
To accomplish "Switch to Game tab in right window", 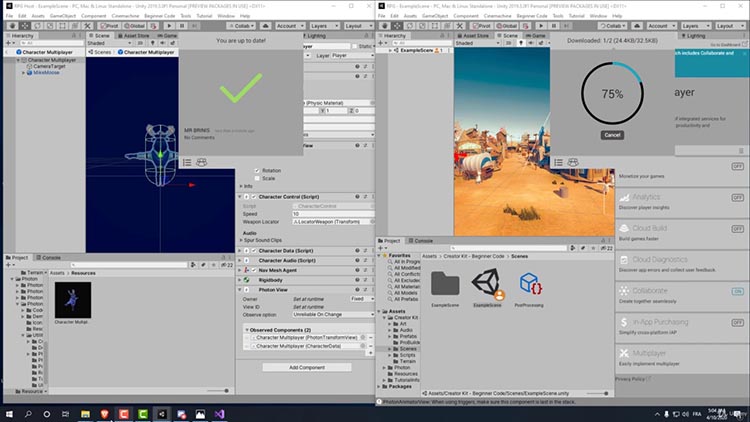I will coord(536,36).
